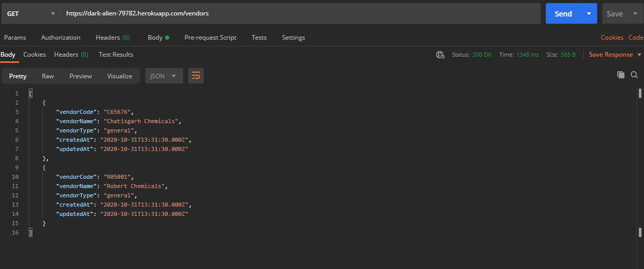Click the Send button
This screenshot has width=644, height=269.
(x=563, y=14)
